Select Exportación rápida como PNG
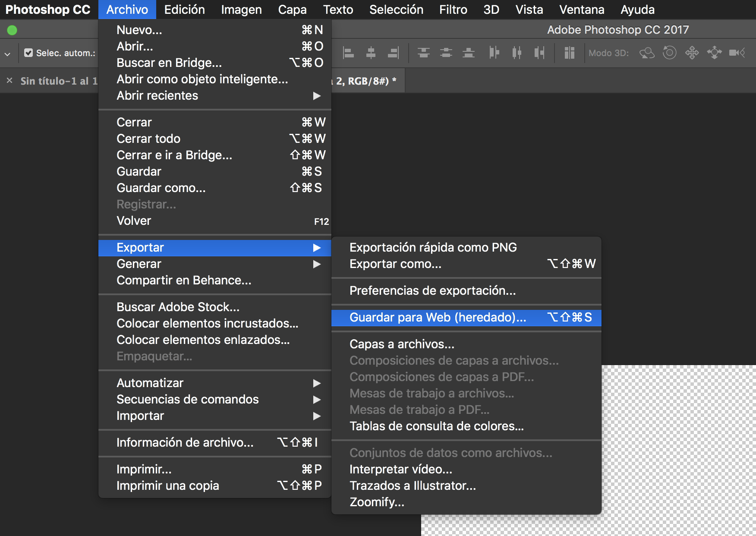The height and width of the screenshot is (536, 756). [x=433, y=247]
